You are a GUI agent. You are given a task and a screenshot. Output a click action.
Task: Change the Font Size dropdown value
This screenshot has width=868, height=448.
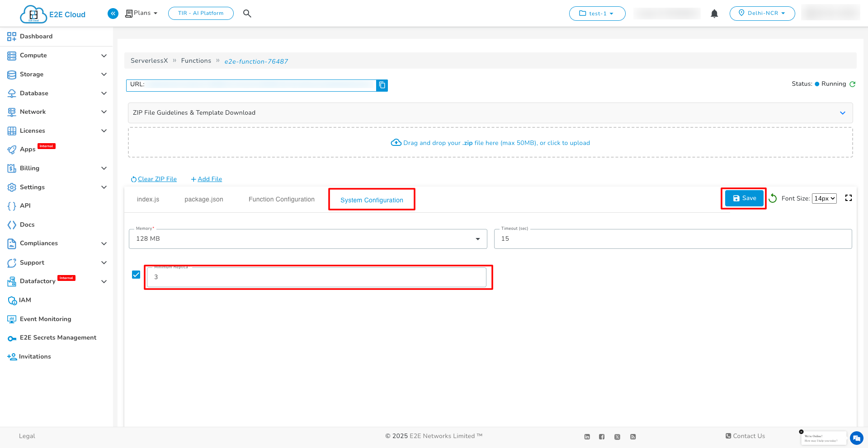[x=824, y=198]
